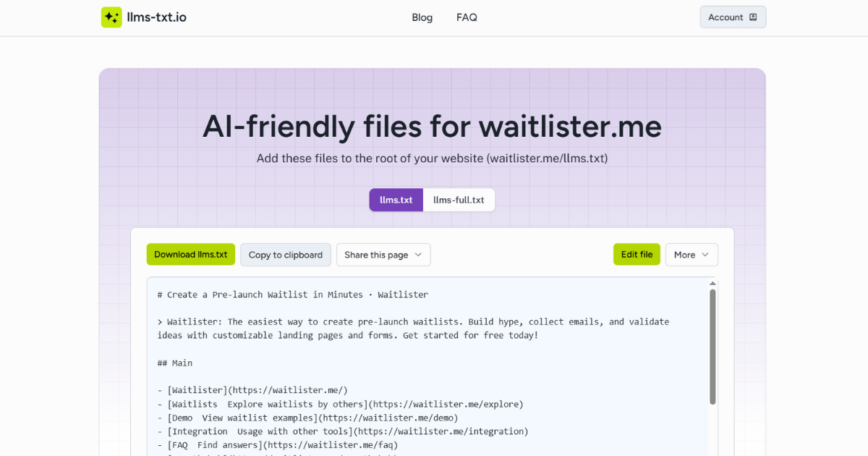This screenshot has width=868, height=456.
Task: Open the Blog page
Action: (422, 17)
